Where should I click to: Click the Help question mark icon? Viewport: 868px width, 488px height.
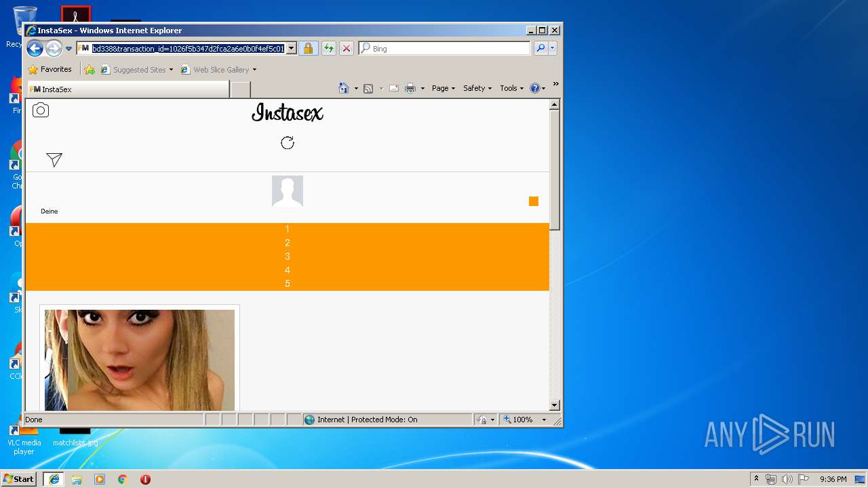534,88
